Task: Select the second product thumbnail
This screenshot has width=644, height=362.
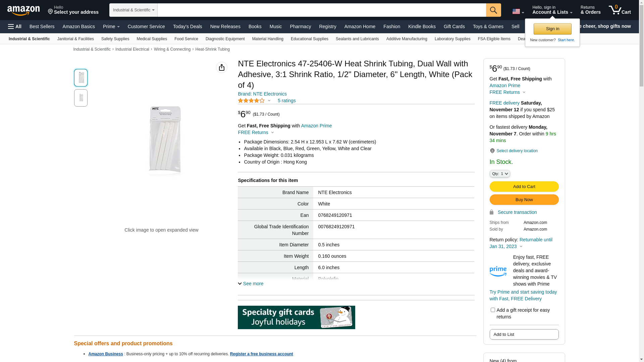Action: [x=81, y=98]
